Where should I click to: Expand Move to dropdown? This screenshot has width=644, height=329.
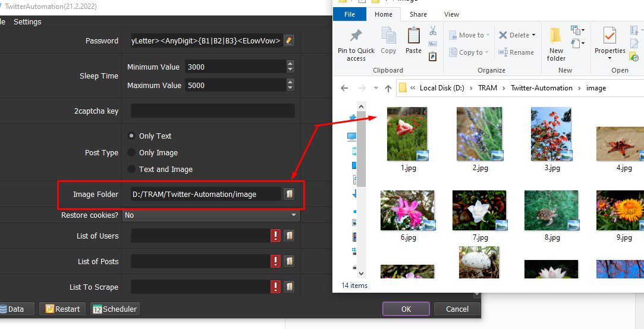(488, 35)
